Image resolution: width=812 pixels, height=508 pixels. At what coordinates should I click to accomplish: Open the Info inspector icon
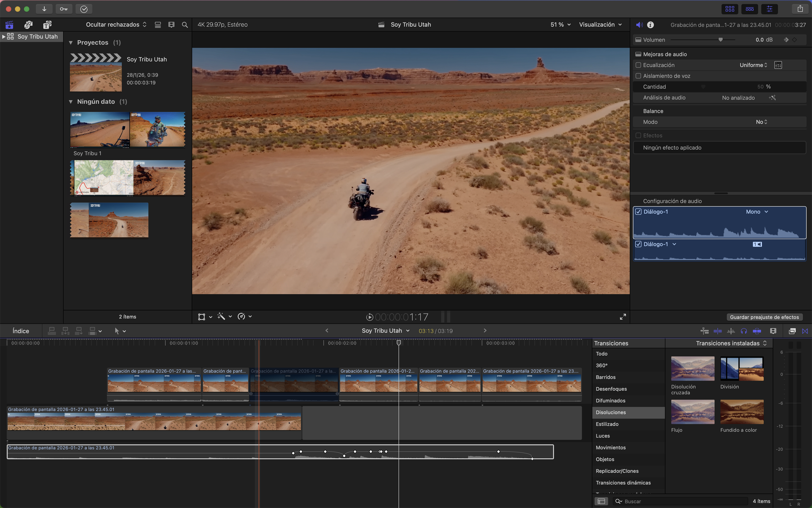coord(650,25)
